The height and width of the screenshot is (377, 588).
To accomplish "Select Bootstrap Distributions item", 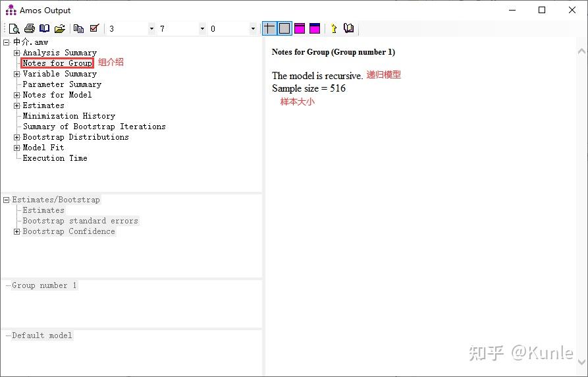I will [x=75, y=136].
